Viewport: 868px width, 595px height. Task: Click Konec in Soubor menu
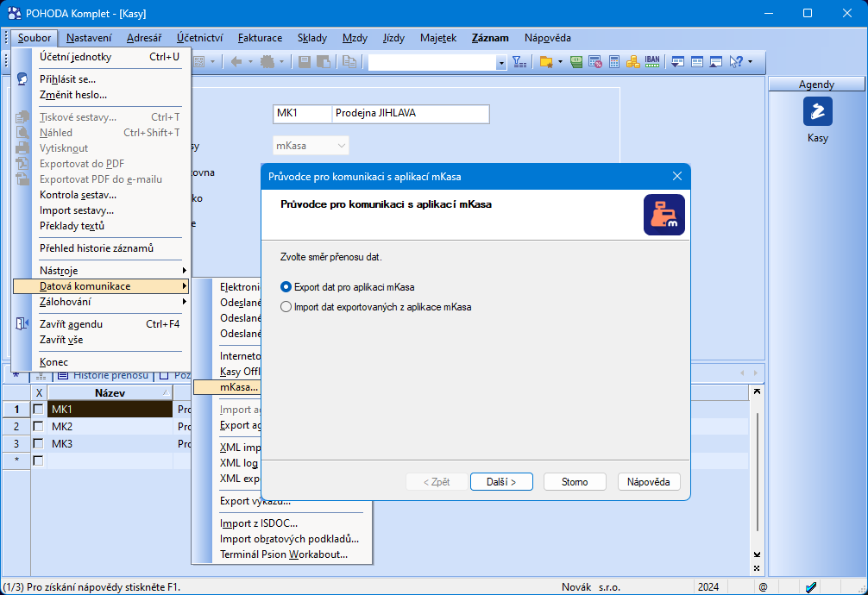click(53, 362)
